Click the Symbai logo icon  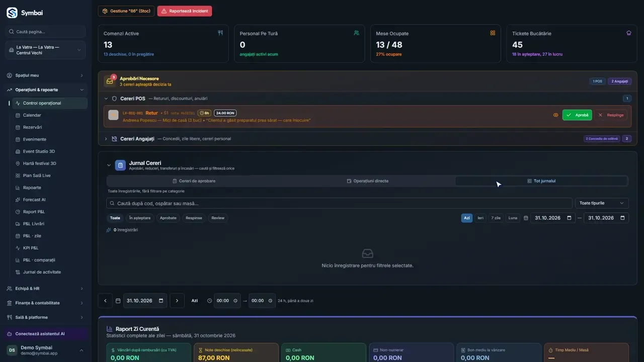(12, 13)
